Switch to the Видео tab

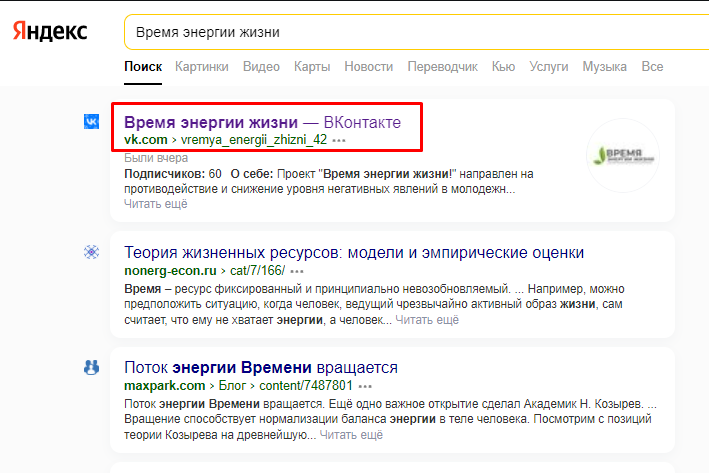pyautogui.click(x=261, y=66)
